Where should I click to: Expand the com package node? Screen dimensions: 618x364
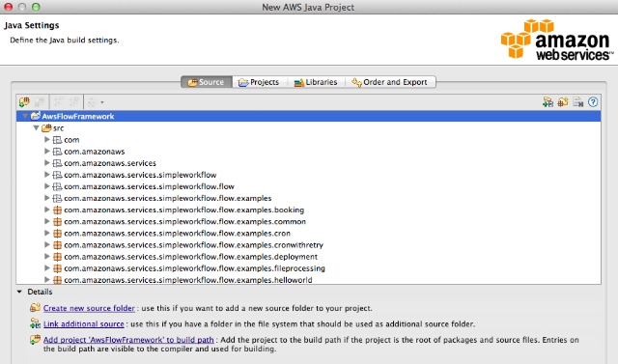coord(47,139)
